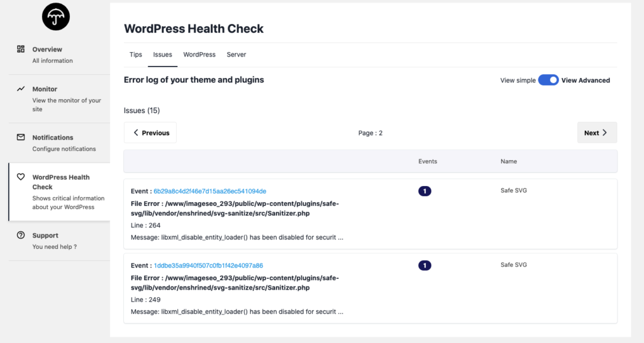Click the Message text in Line 249 issue
Image resolution: width=644 pixels, height=343 pixels.
click(x=237, y=312)
